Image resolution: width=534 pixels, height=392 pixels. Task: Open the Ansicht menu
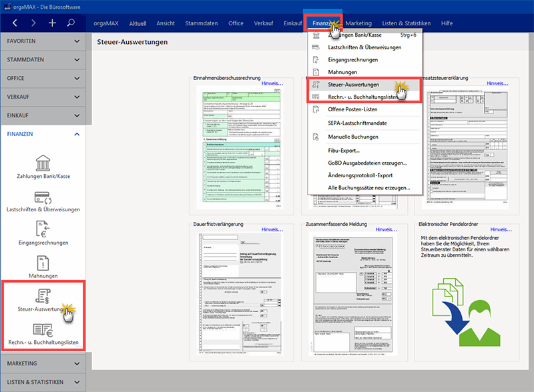pos(166,23)
